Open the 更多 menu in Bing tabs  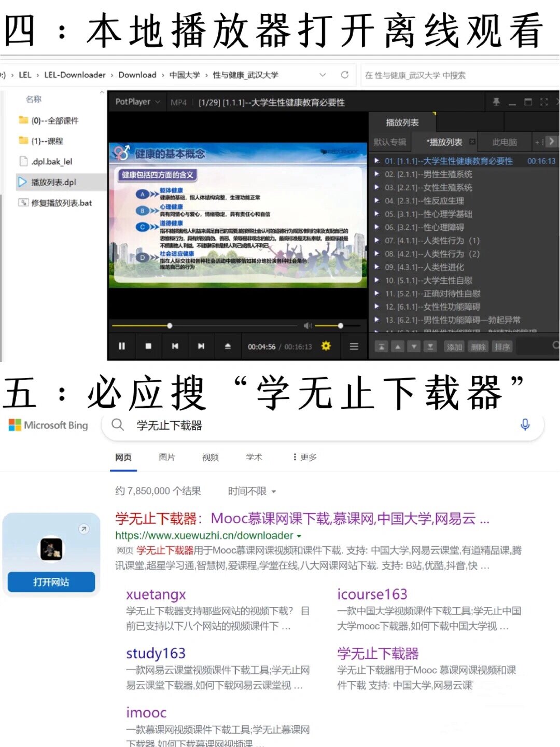point(305,457)
